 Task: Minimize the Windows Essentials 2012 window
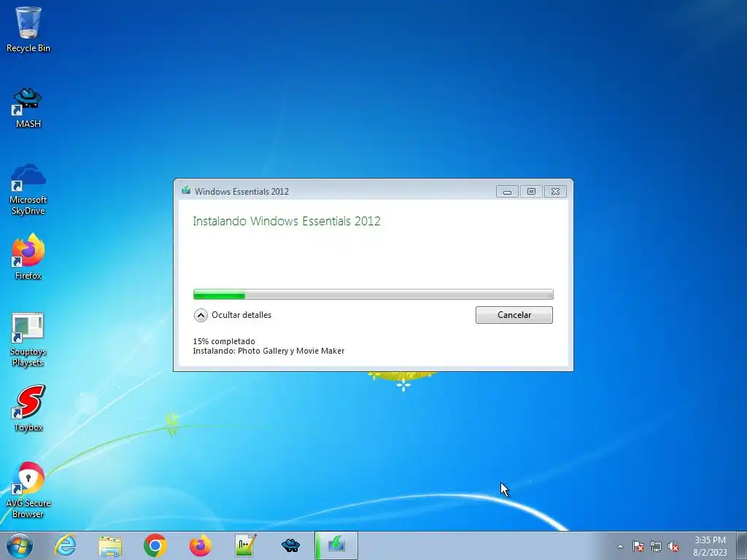point(507,192)
